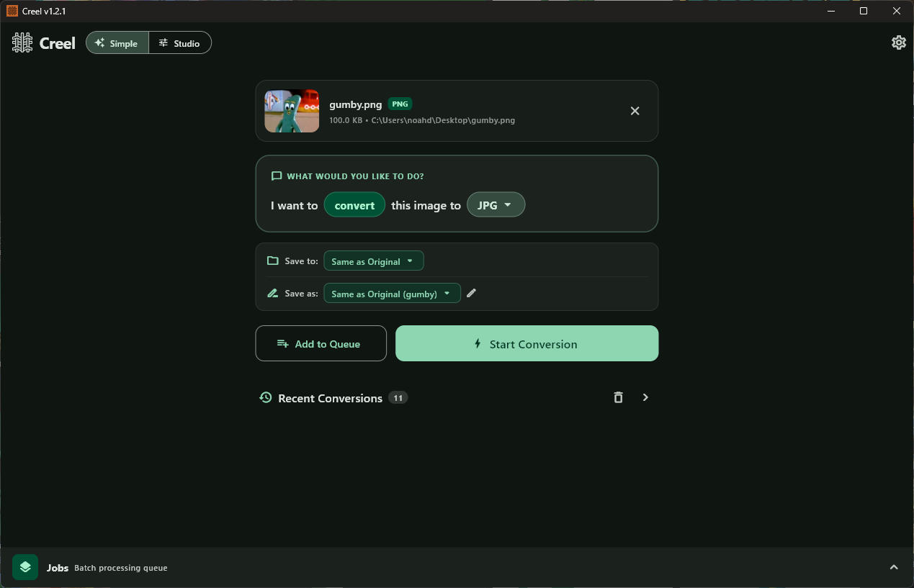Minimize the Creel window

tap(830, 11)
